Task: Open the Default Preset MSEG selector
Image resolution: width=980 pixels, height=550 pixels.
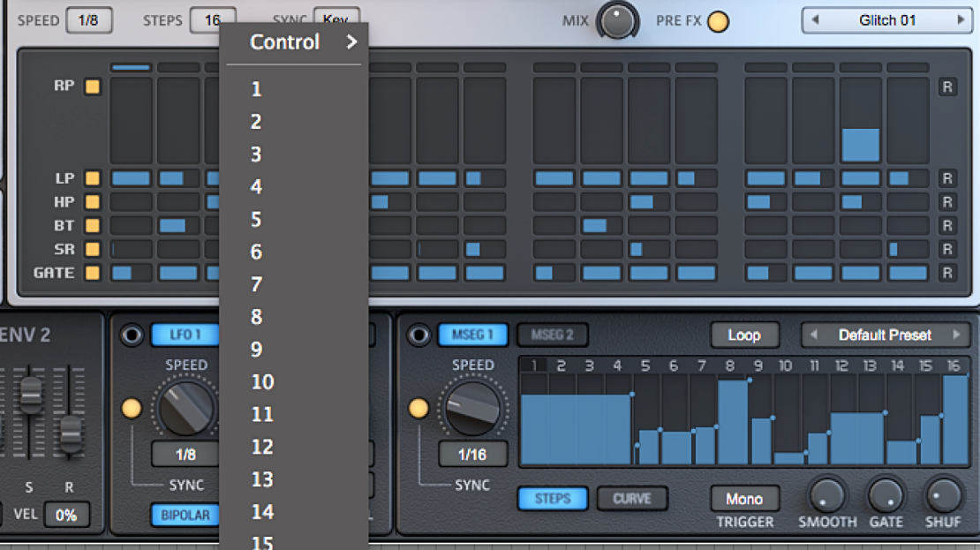Action: [x=885, y=335]
